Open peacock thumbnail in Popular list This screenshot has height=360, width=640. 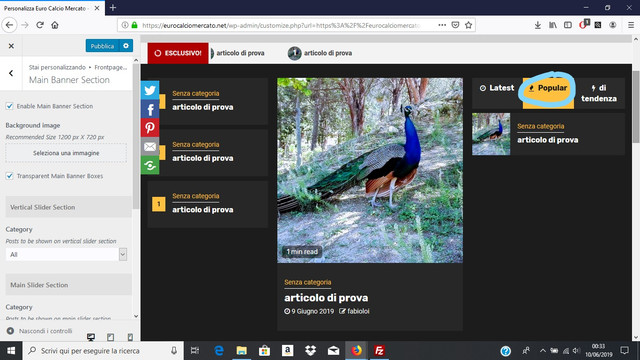pyautogui.click(x=491, y=134)
